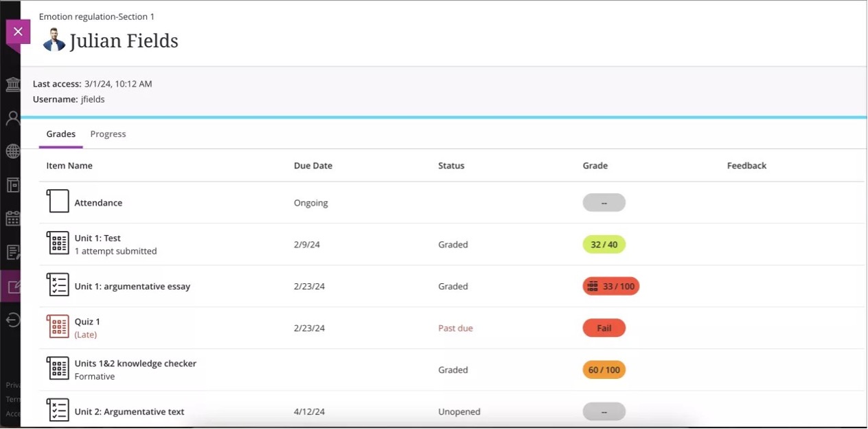This screenshot has height=429, width=868.
Task: Open Unit 1: argumentative essay link
Action: [132, 286]
